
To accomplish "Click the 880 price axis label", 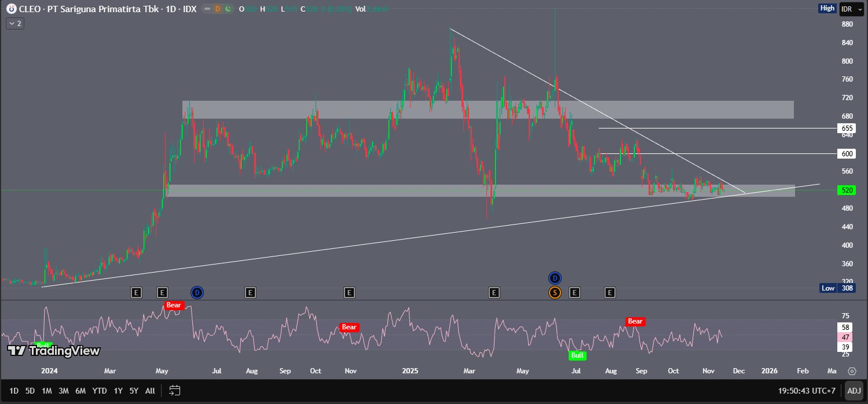I will coord(847,24).
